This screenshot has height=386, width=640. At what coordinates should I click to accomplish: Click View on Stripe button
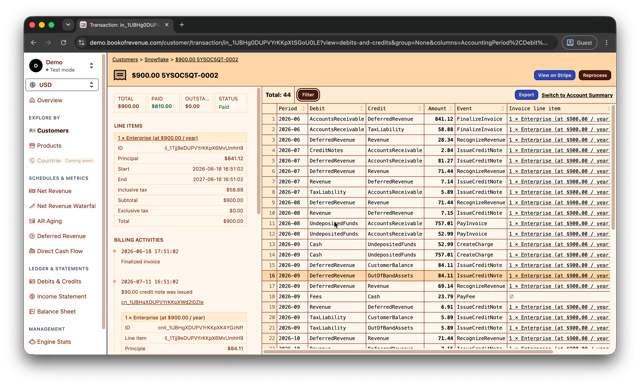click(x=554, y=75)
